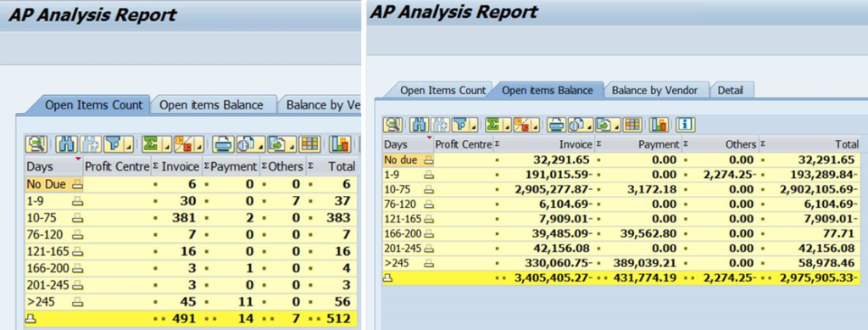This screenshot has width=868, height=330.
Task: Click Print icon in Open Items Count toolbar
Action: (x=223, y=144)
